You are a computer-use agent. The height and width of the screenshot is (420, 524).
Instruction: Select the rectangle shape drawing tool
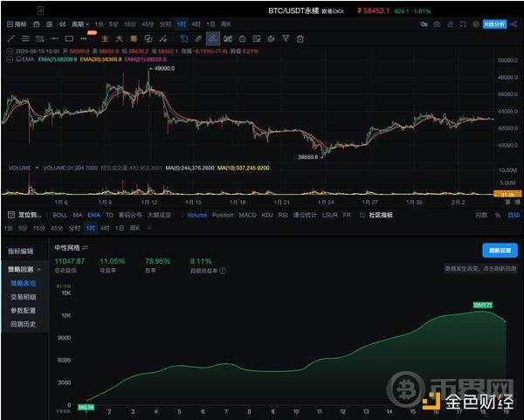coord(69,38)
